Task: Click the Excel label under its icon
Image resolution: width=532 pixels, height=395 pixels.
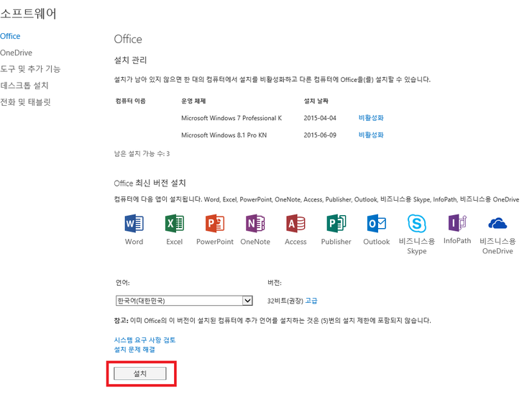Action: [x=175, y=242]
